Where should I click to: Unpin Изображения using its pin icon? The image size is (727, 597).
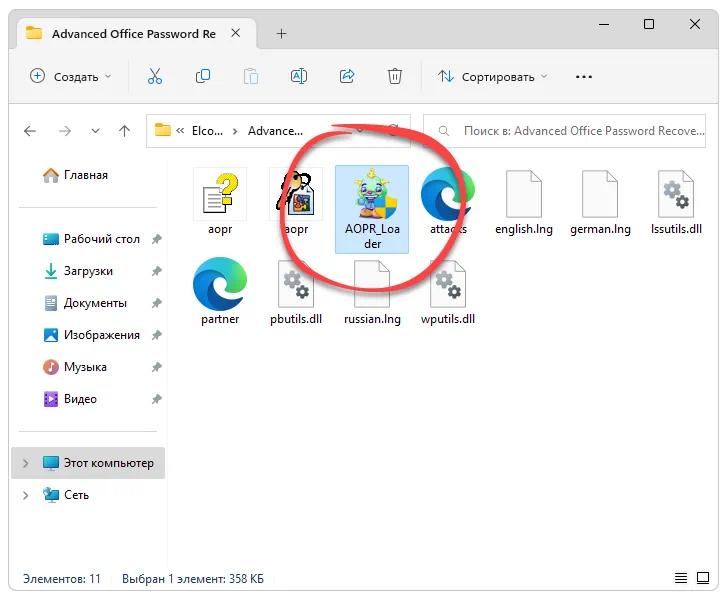157,335
